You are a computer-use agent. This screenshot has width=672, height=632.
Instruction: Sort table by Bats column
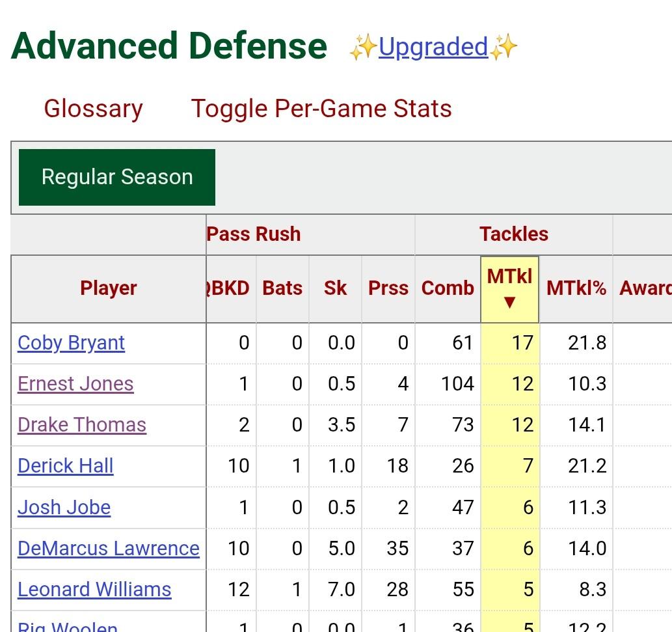point(282,288)
